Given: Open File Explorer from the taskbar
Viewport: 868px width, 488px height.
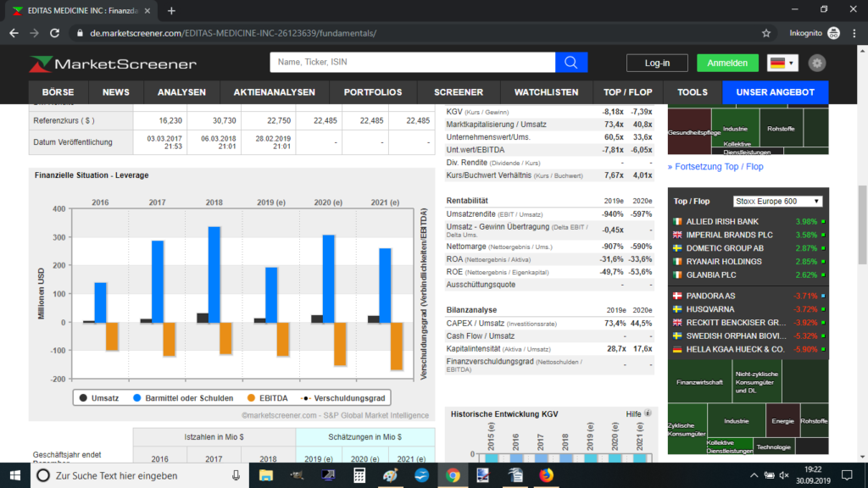Looking at the screenshot, I should [265, 475].
